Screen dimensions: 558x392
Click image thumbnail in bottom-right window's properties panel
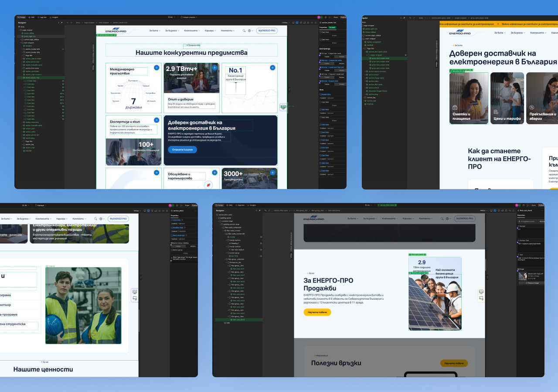(x=522, y=276)
